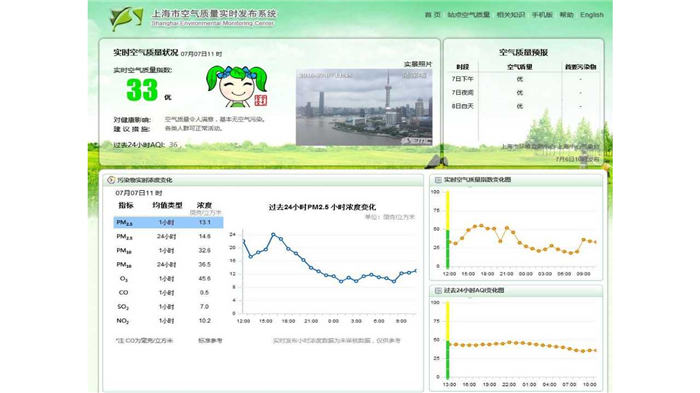Screen dimensions: 700x393
Task: Open 站点空气质量 station air quality menu
Action: coord(469,15)
